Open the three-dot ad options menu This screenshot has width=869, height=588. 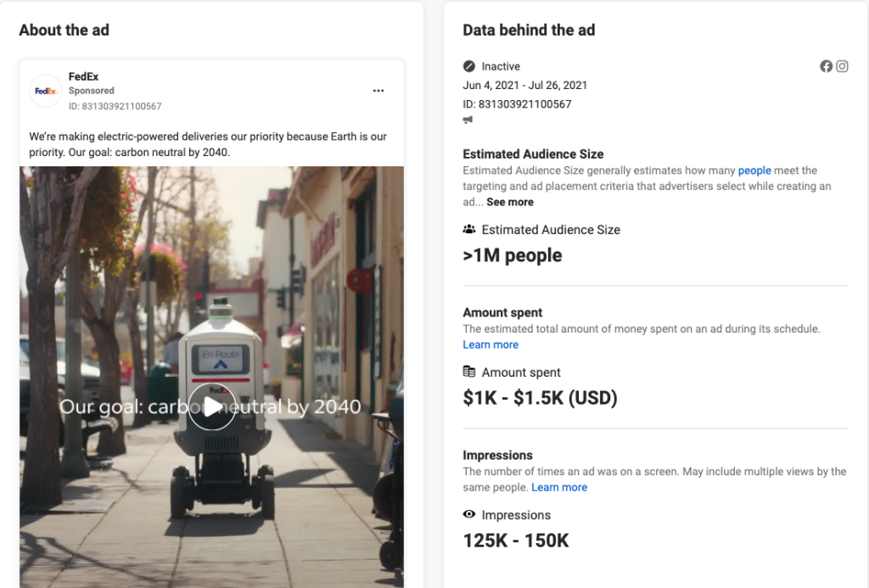click(x=378, y=91)
